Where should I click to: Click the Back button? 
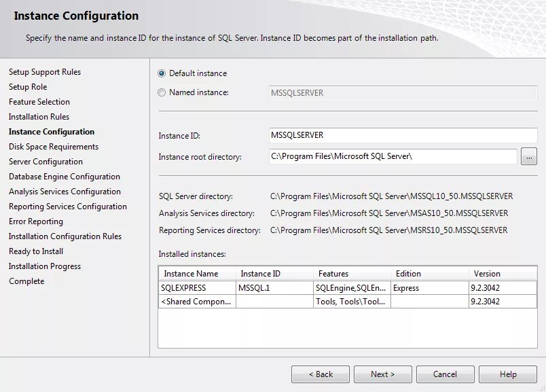click(x=321, y=374)
